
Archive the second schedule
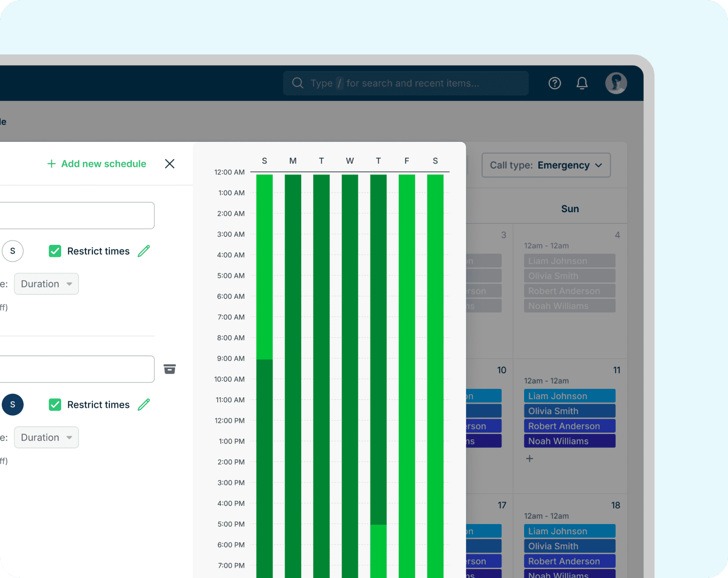click(x=170, y=369)
